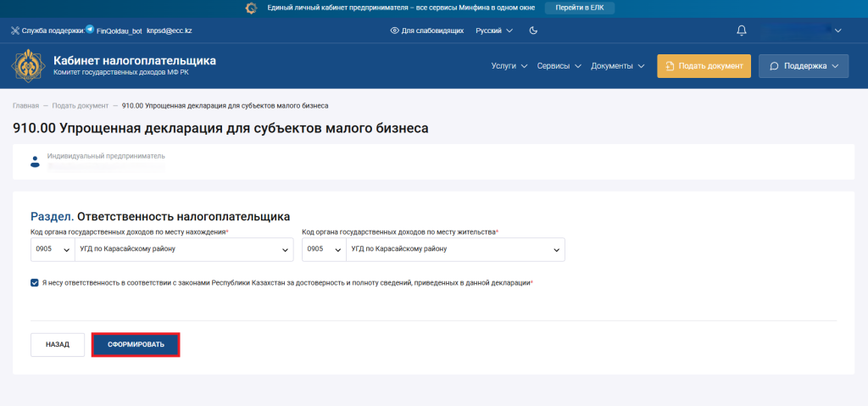Expand the user account chevron in the header
Viewport: 868px width, 406px height.
tap(837, 31)
